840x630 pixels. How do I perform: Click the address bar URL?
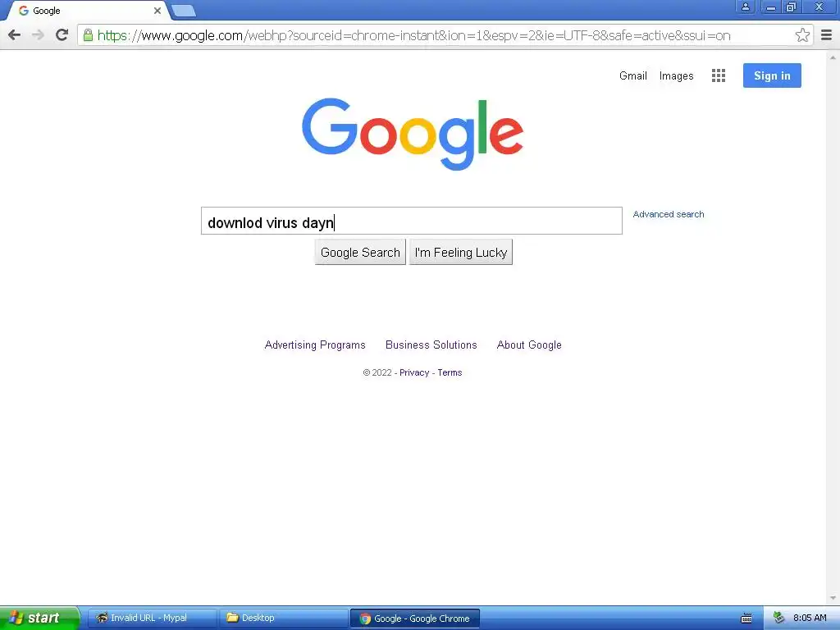tap(413, 35)
